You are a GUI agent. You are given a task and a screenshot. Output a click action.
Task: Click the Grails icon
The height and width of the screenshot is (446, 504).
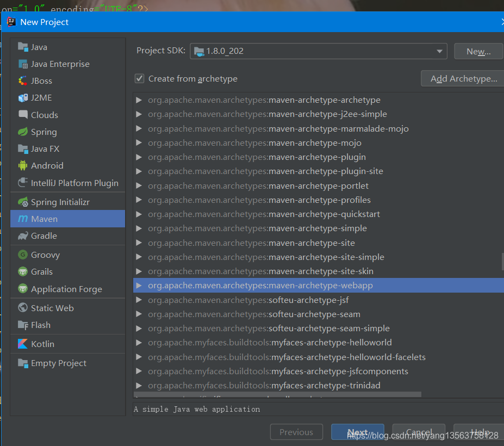23,272
